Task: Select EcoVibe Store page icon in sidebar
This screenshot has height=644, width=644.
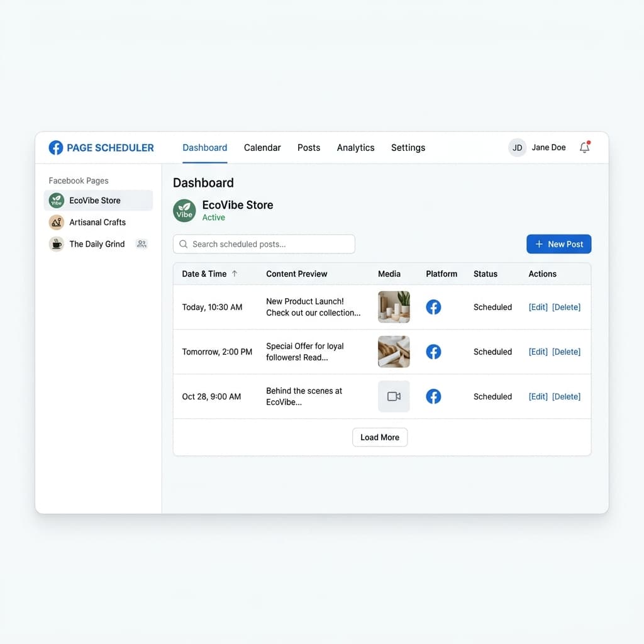Action: click(x=57, y=201)
